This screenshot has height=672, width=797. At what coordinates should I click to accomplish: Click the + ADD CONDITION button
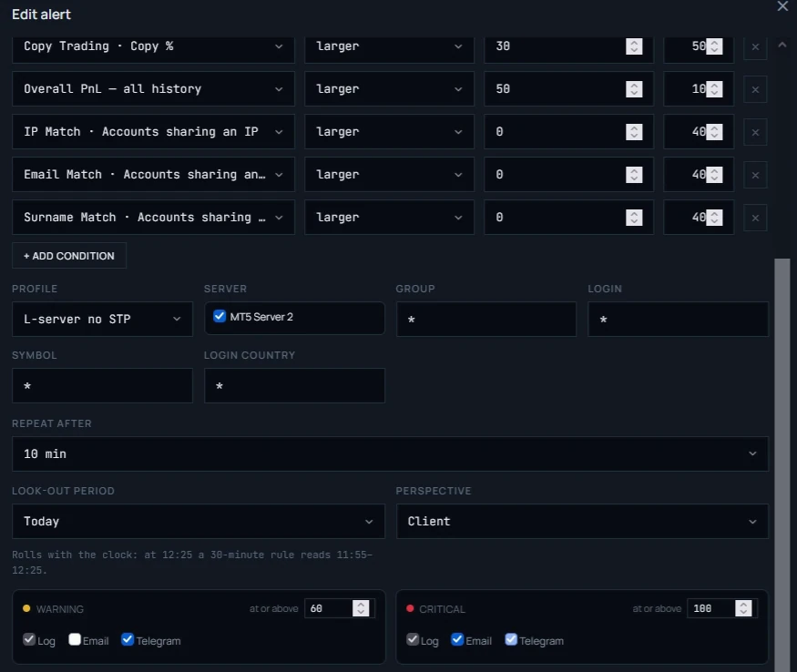pos(69,256)
